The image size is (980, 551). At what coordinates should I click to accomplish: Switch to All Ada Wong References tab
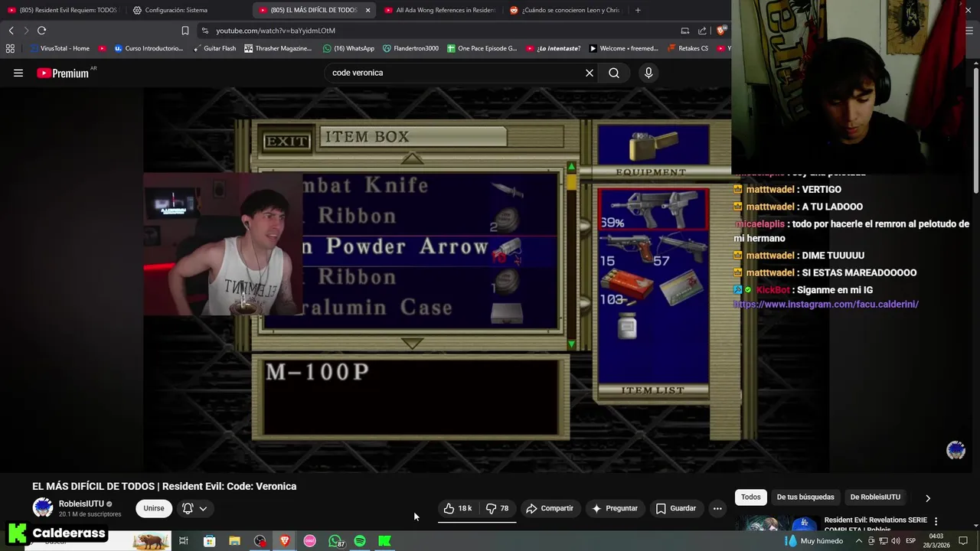439,10
